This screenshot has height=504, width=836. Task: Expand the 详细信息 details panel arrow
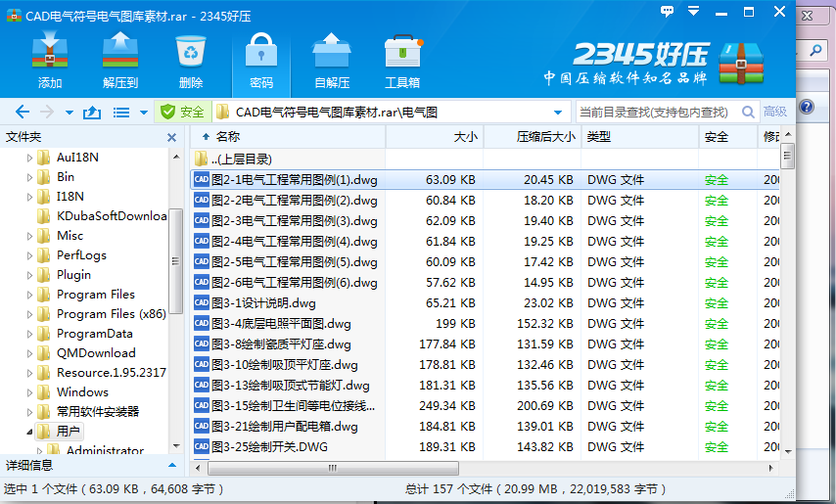[x=172, y=465]
